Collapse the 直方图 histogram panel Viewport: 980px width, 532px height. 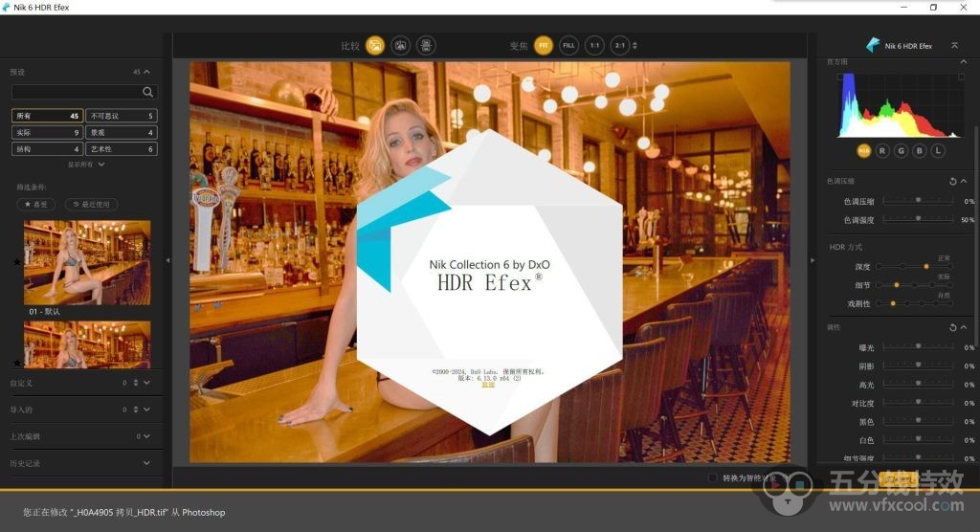tap(963, 62)
